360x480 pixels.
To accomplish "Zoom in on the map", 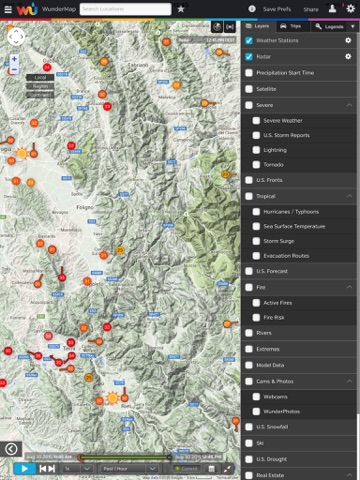I will [14, 59].
